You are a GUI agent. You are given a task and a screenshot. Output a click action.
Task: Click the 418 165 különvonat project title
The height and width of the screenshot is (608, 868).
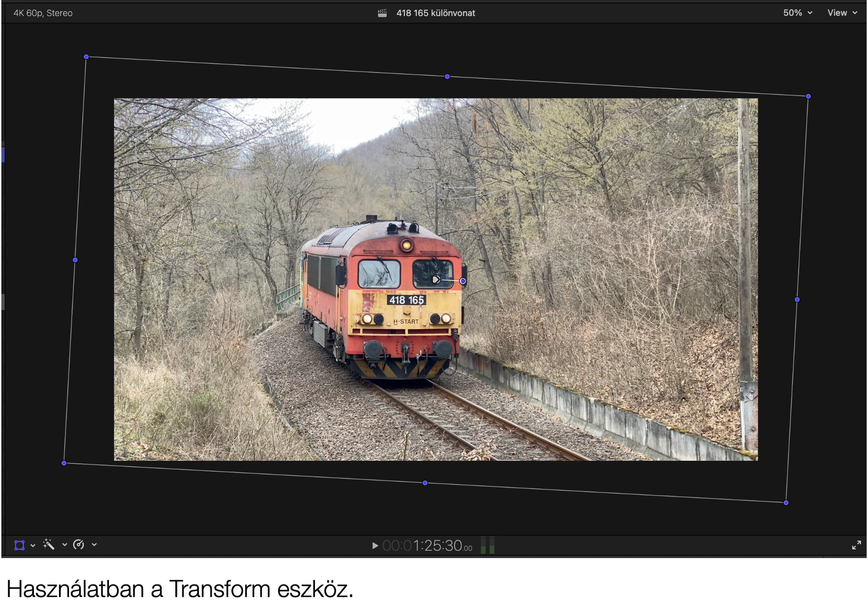[x=436, y=13]
